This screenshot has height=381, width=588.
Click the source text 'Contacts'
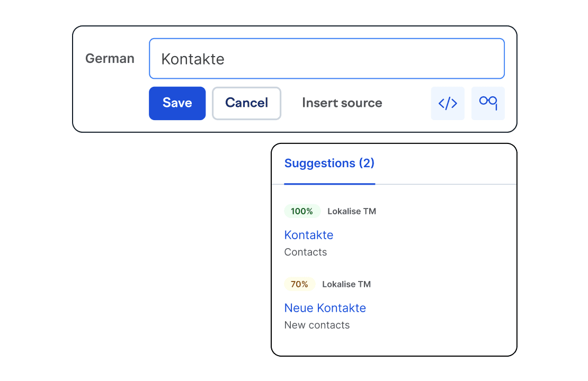point(305,252)
